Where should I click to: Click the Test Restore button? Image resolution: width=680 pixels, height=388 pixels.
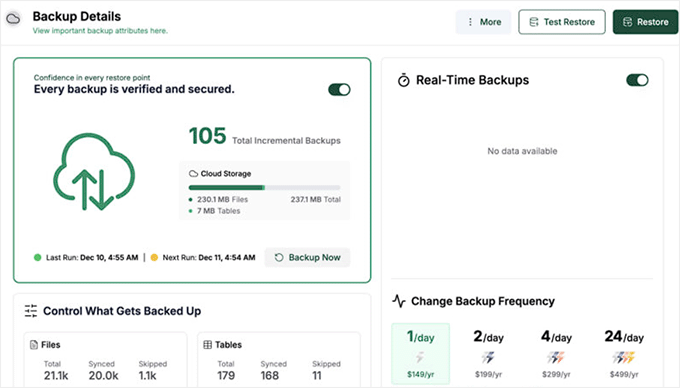point(562,22)
